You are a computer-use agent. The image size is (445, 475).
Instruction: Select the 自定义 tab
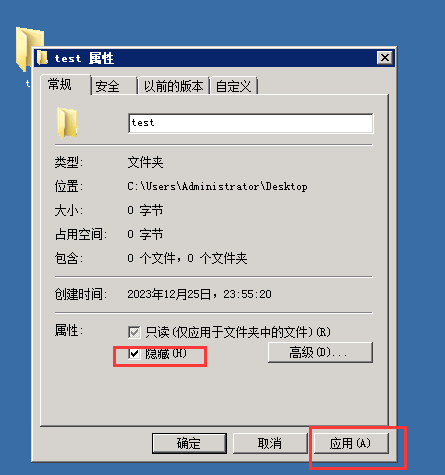[x=233, y=86]
